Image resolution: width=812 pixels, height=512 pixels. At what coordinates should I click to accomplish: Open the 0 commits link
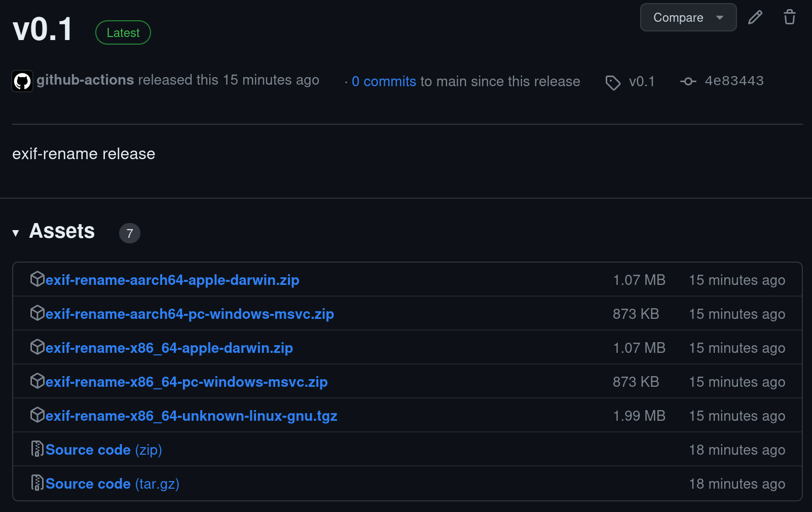(x=384, y=82)
